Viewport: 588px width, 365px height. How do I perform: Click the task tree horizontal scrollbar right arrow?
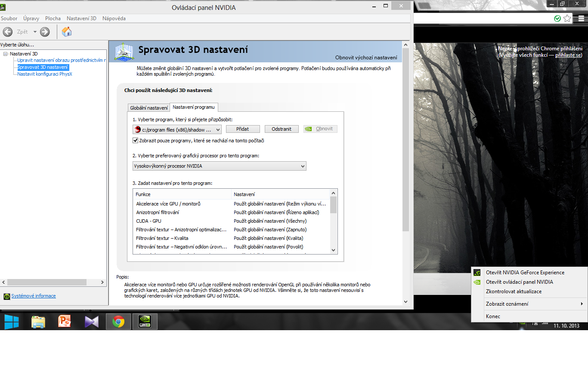[x=102, y=282]
